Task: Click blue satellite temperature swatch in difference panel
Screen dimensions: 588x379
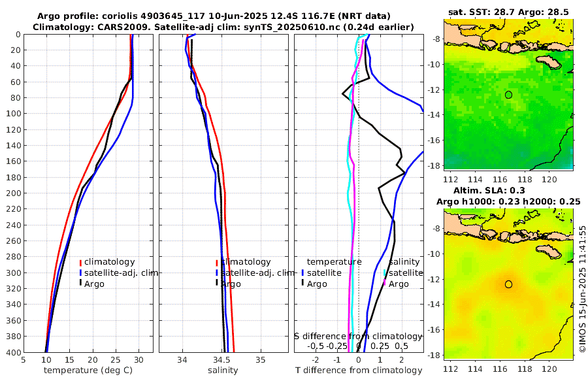Action: tap(302, 272)
